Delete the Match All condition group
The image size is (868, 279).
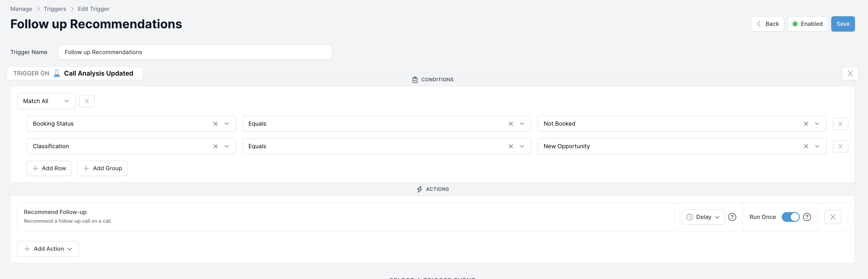tap(87, 101)
